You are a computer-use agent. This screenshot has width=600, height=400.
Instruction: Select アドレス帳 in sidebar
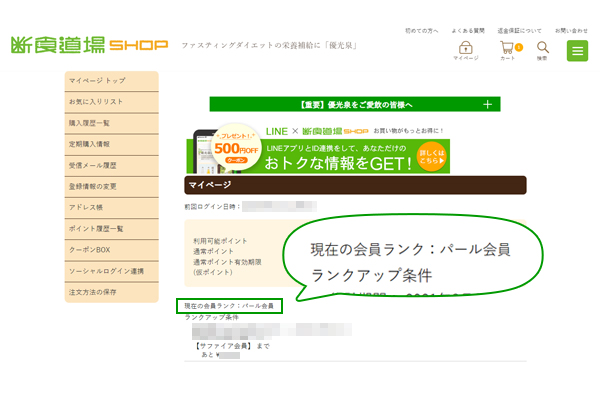112,208
